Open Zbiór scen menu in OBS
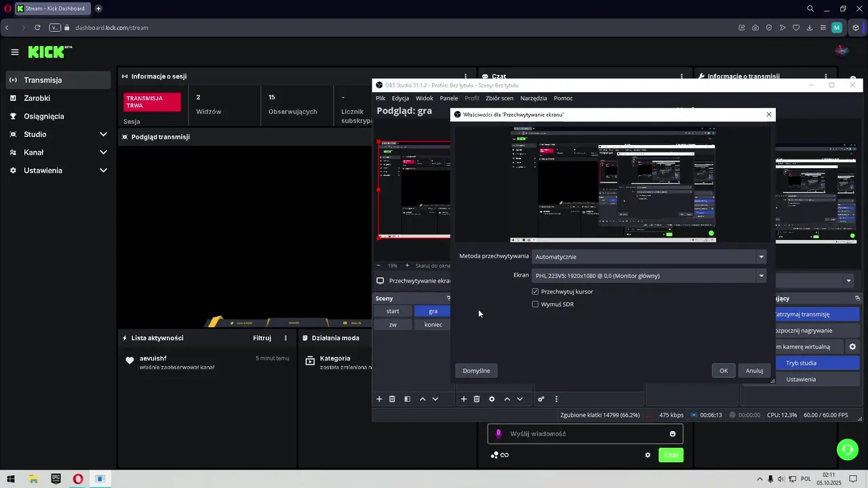Screen dimensions: 868x488 tap(500, 98)
